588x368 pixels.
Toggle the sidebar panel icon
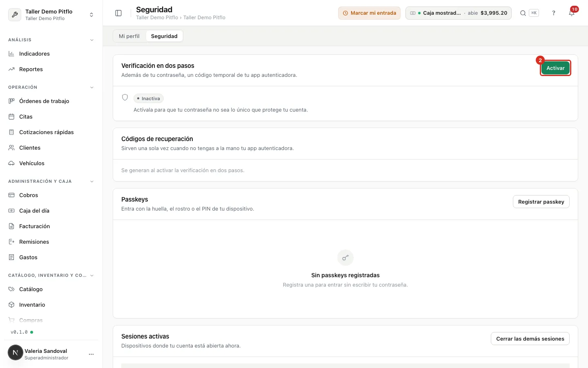click(118, 13)
